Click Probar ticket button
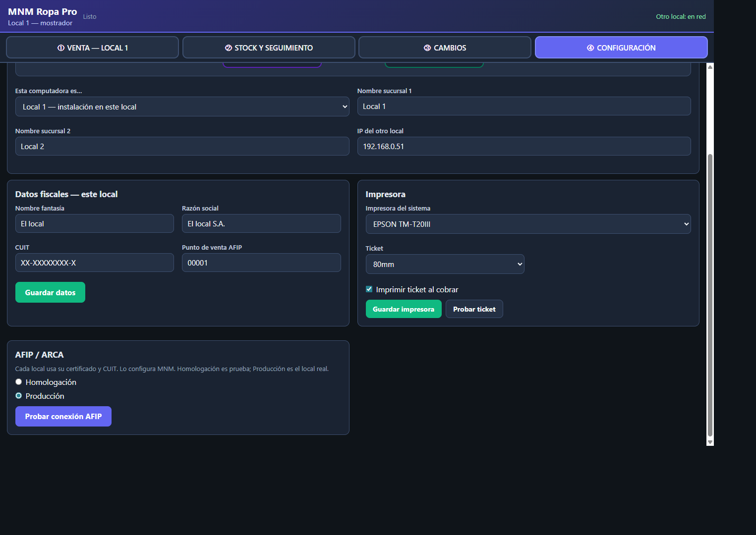 [x=474, y=309]
